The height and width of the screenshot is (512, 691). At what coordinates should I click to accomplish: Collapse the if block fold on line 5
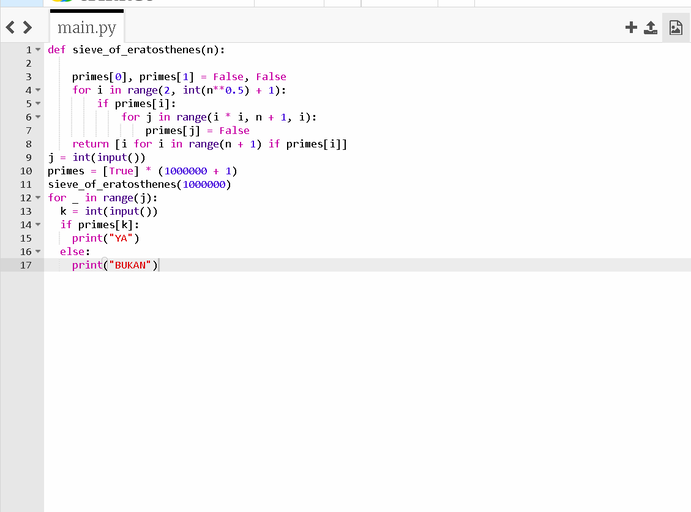click(x=38, y=104)
